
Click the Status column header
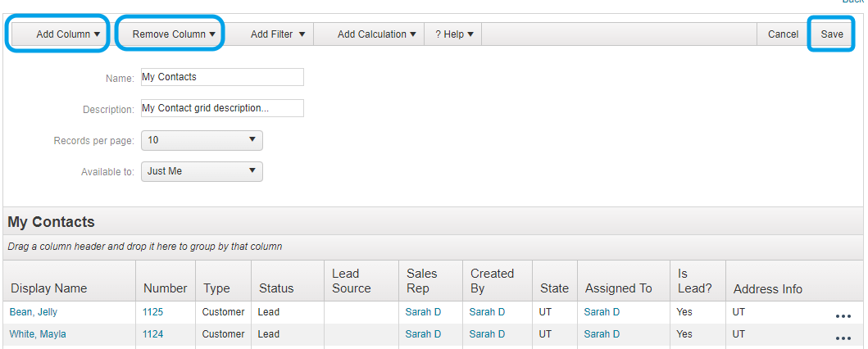tap(288, 281)
